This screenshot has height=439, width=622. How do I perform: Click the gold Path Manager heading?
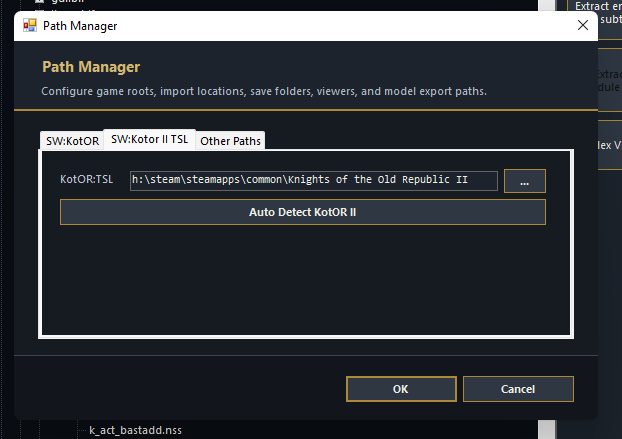(91, 67)
